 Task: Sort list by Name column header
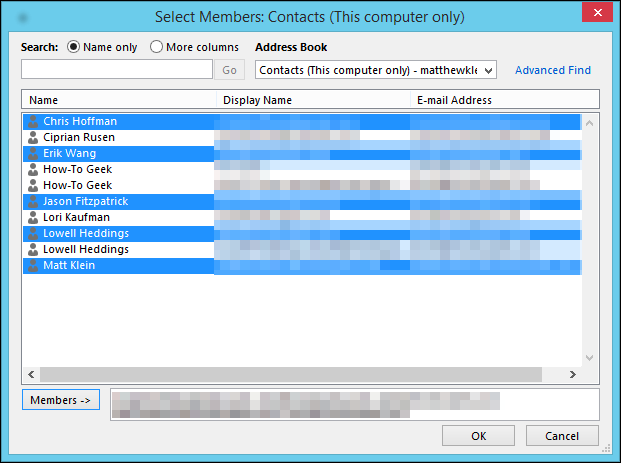(x=118, y=100)
